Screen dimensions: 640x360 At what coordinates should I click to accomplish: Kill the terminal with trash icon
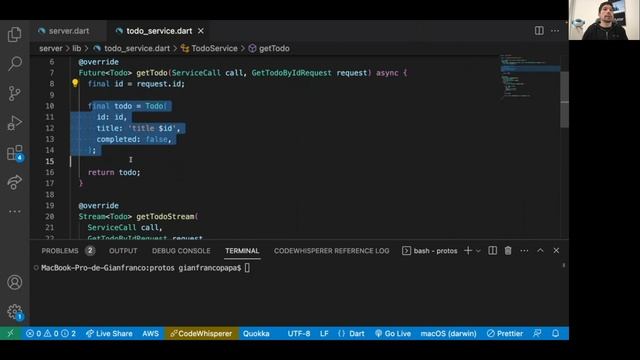click(x=508, y=251)
